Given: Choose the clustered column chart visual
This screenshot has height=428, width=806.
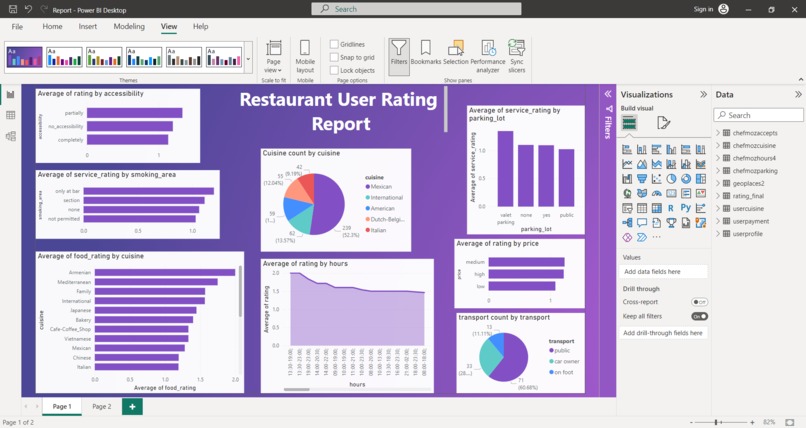Looking at the screenshot, I should point(671,150).
